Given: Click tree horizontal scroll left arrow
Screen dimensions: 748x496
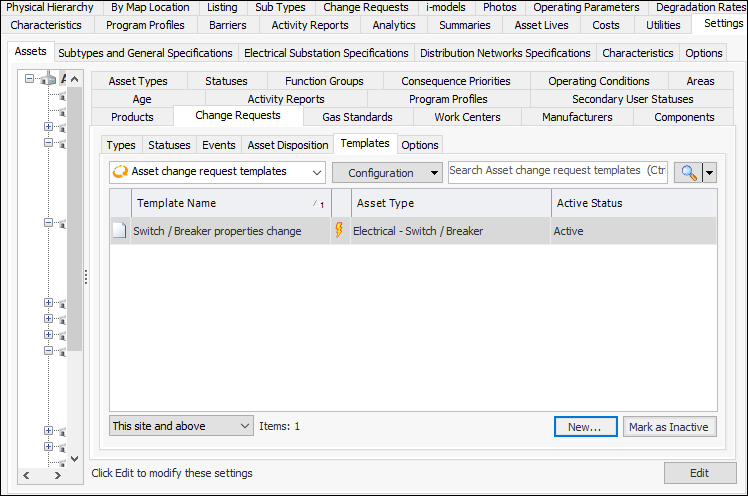Looking at the screenshot, I should [x=26, y=475].
